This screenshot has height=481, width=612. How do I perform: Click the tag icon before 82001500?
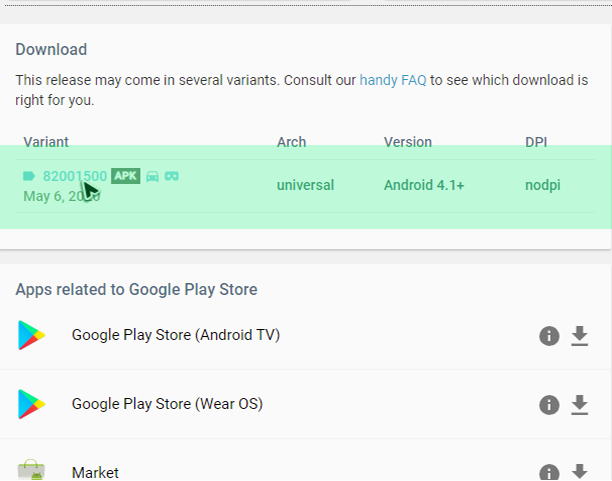tap(29, 176)
